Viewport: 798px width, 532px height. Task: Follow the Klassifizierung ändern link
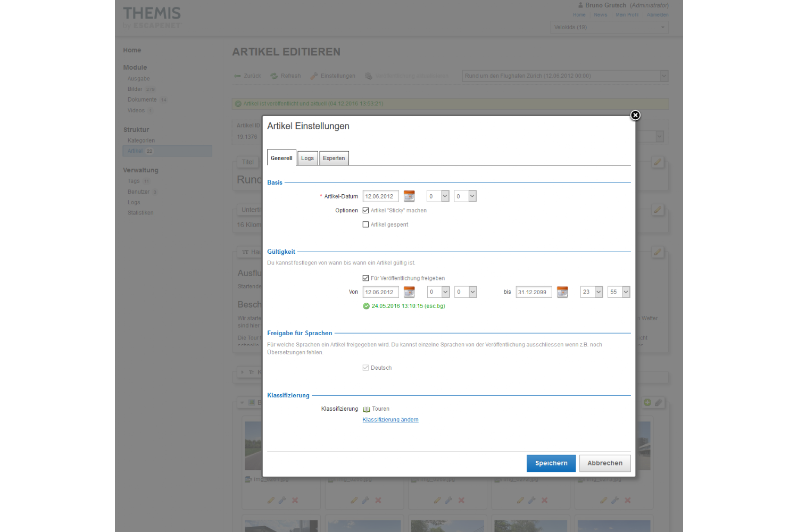[x=390, y=420]
